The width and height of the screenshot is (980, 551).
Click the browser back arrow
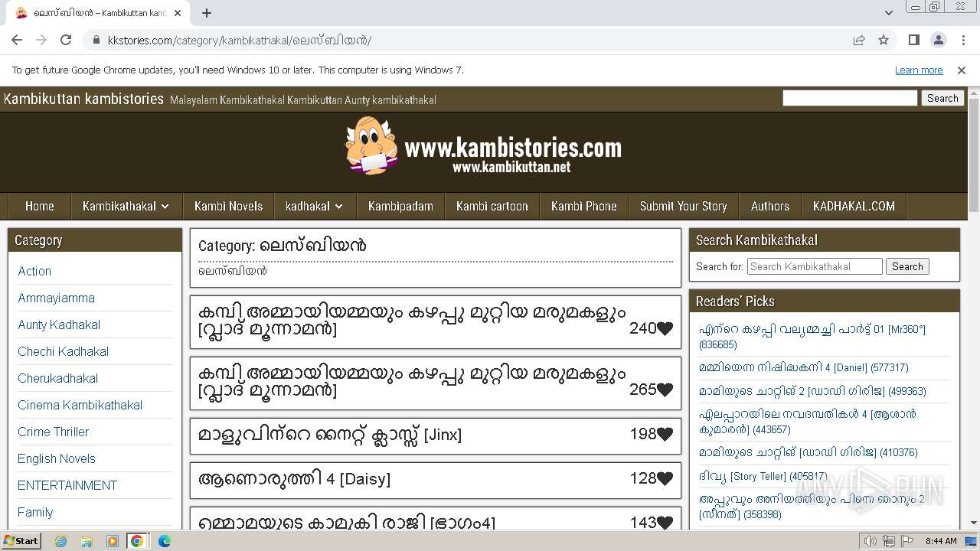[x=17, y=40]
